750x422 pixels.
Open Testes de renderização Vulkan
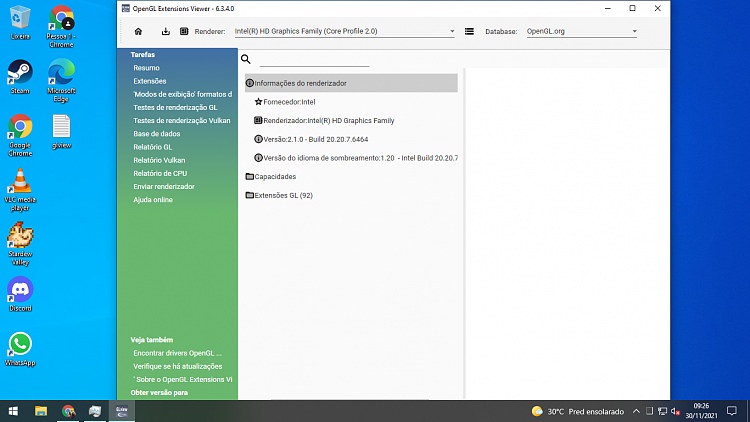182,121
